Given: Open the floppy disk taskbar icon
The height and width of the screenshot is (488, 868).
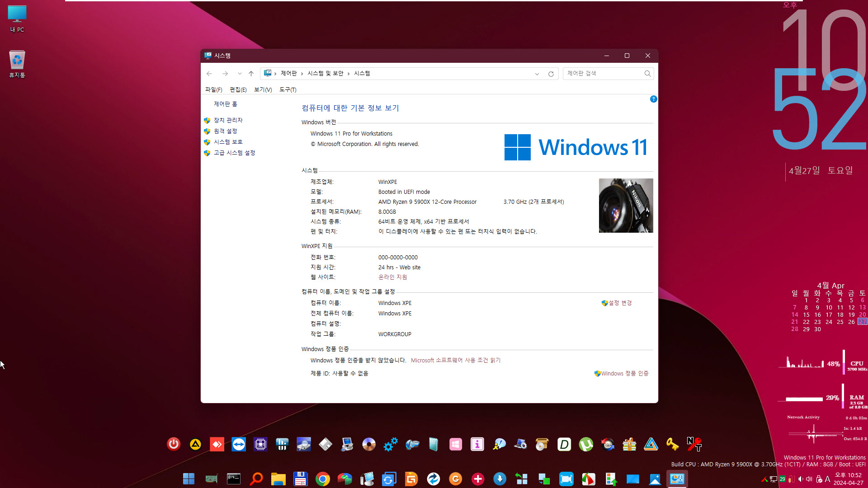Looking at the screenshot, I should pos(300,479).
